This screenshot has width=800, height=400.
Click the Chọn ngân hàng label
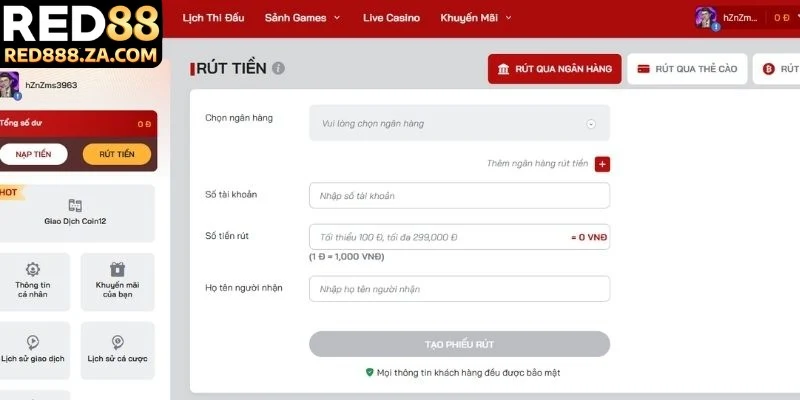pyautogui.click(x=239, y=118)
